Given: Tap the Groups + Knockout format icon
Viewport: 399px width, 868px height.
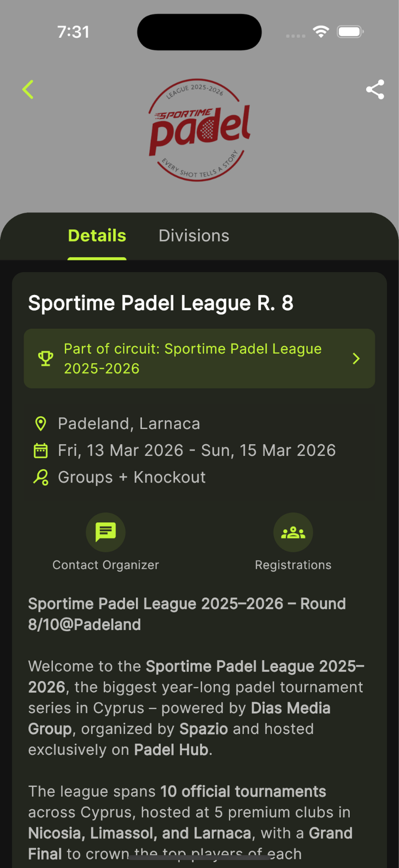Looking at the screenshot, I should pyautogui.click(x=41, y=477).
